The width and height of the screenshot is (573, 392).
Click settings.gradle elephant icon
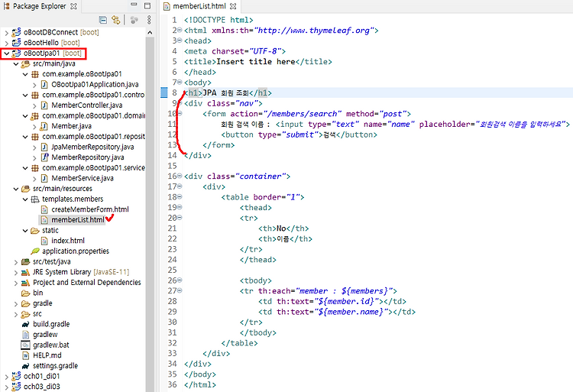pyautogui.click(x=25, y=366)
